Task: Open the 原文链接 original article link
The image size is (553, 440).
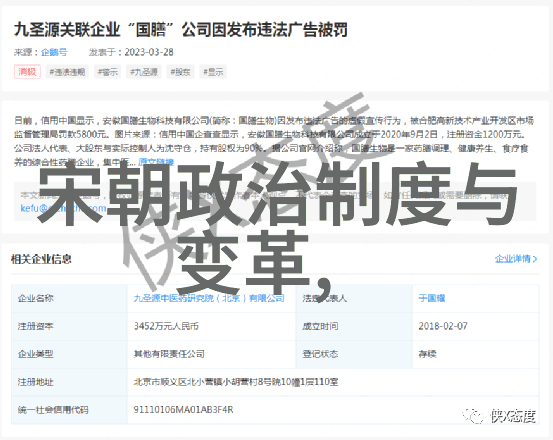Action: tap(156, 162)
